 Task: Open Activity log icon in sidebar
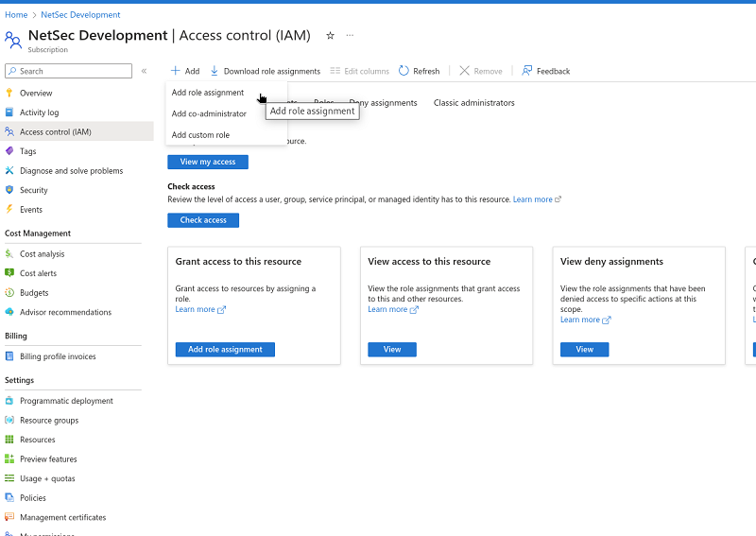(9, 112)
